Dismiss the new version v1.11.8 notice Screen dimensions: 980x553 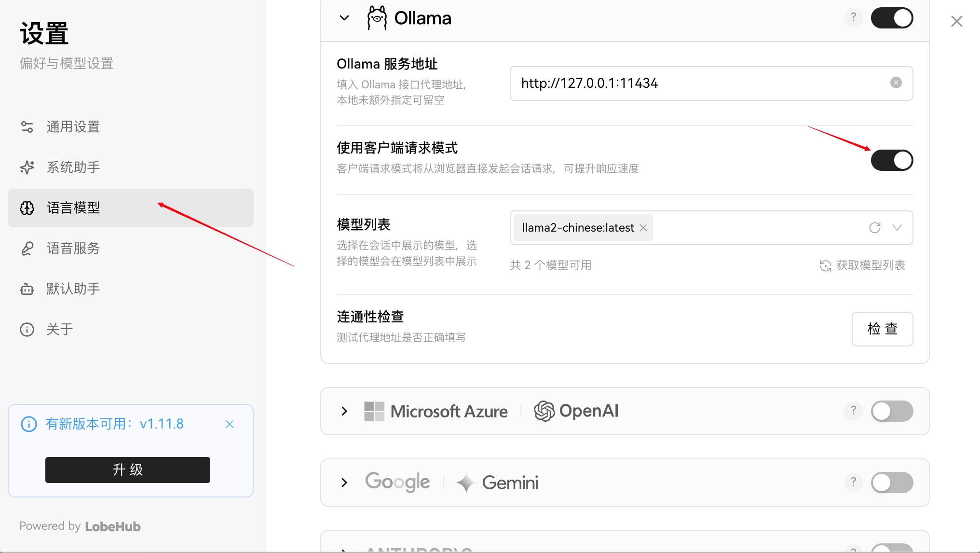[x=230, y=424]
